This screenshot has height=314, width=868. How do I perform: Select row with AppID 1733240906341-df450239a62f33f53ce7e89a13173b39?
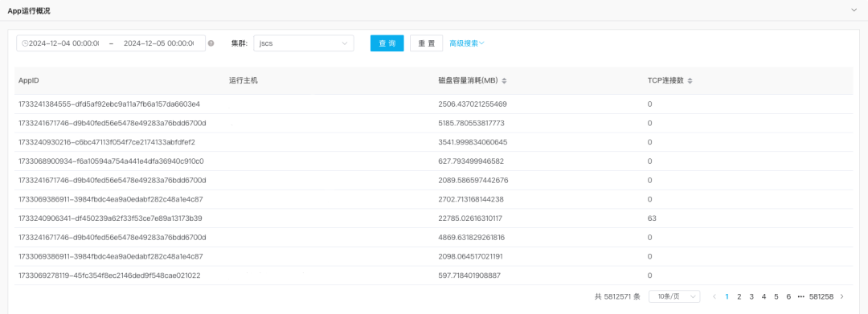433,218
